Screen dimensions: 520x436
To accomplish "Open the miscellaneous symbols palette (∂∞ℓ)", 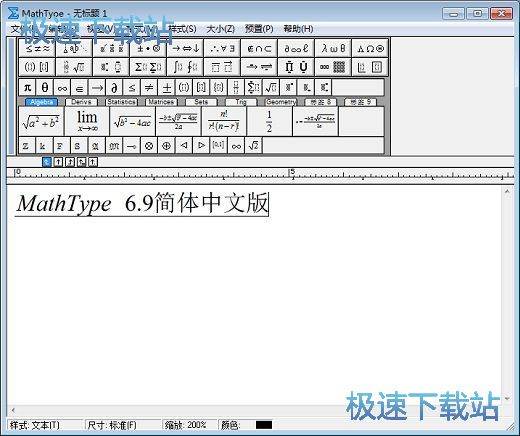I will (296, 48).
